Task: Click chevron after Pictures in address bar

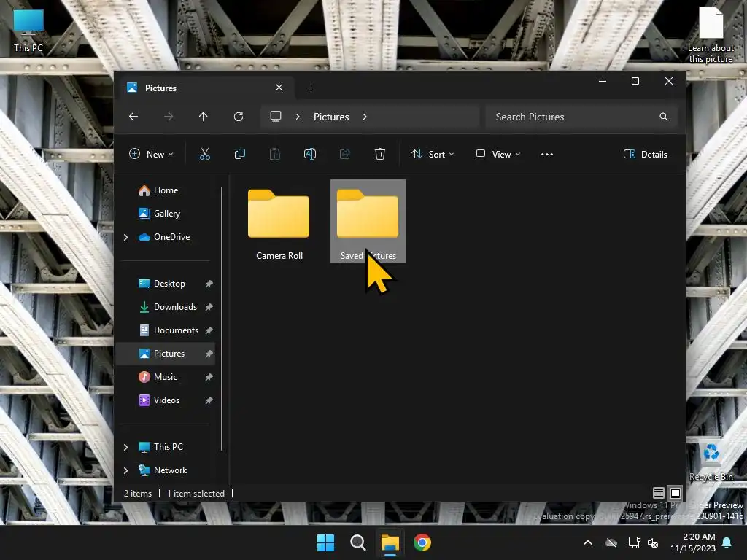Action: (365, 117)
